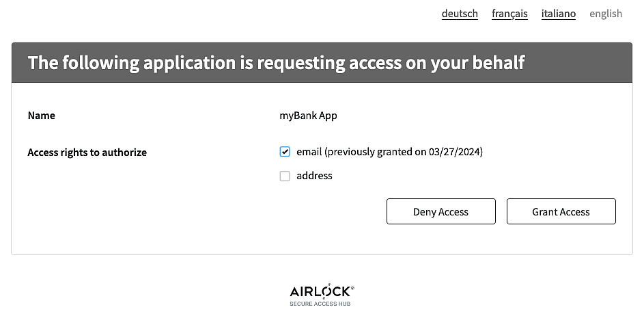
Task: Click the application requesting access heading
Action: [276, 63]
